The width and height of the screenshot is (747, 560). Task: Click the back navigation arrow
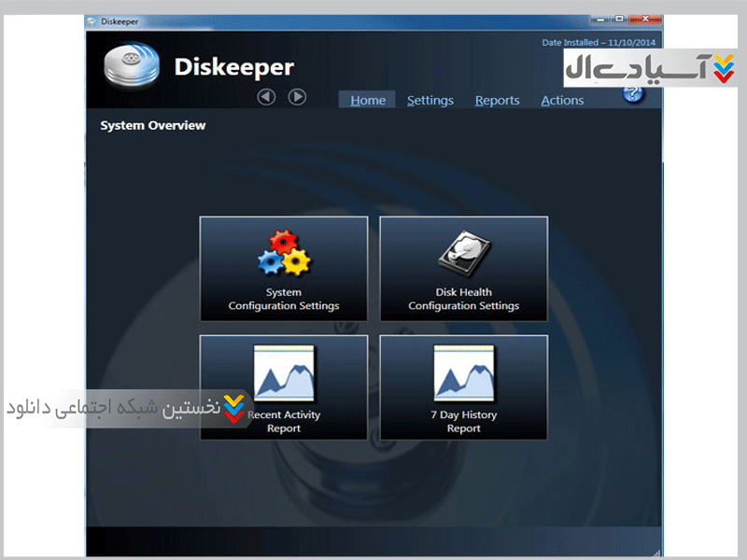(266, 97)
